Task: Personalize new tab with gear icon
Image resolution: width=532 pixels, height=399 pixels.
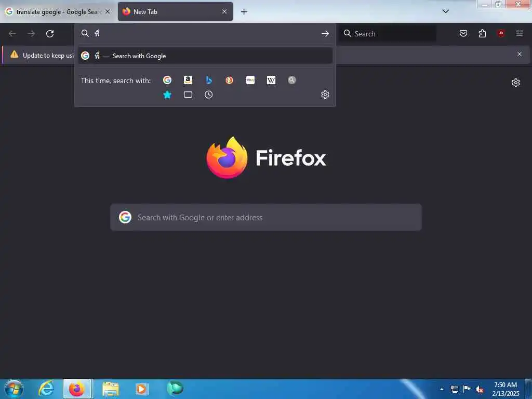Action: tap(516, 83)
